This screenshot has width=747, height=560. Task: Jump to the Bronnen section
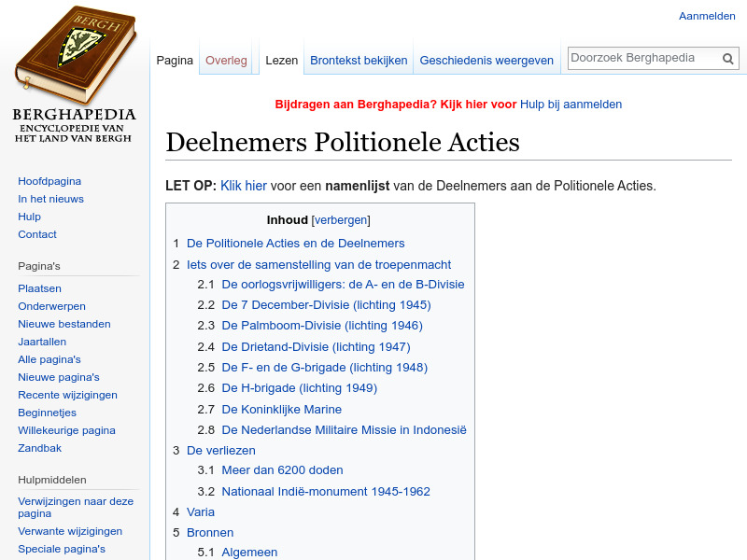click(x=210, y=532)
